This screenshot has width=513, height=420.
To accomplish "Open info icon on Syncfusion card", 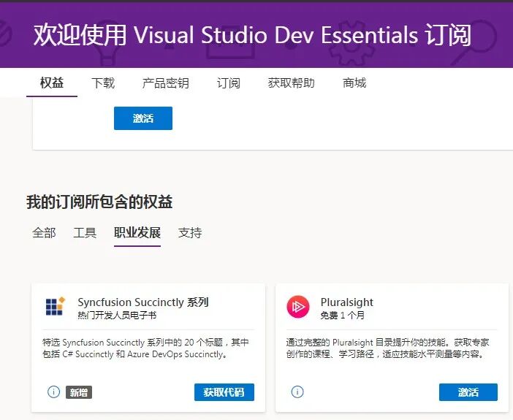I will pyautogui.click(x=53, y=392).
